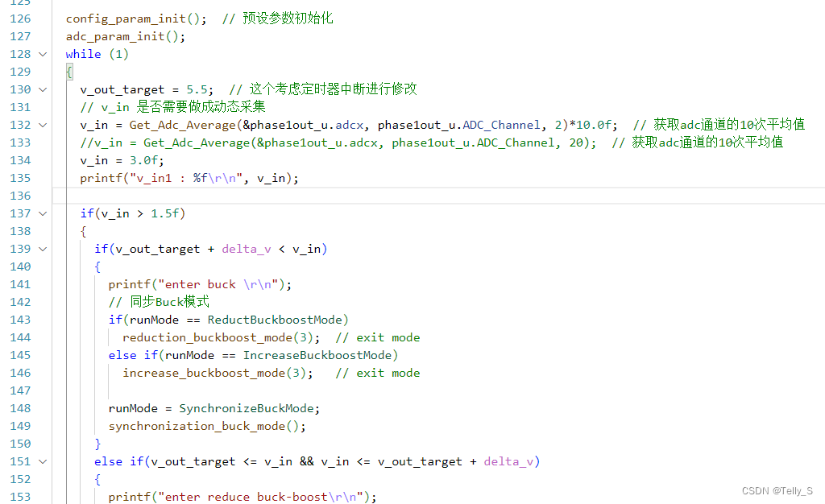Click on config_param_init function call
Viewport: 825px width, 504px height.
coord(135,19)
